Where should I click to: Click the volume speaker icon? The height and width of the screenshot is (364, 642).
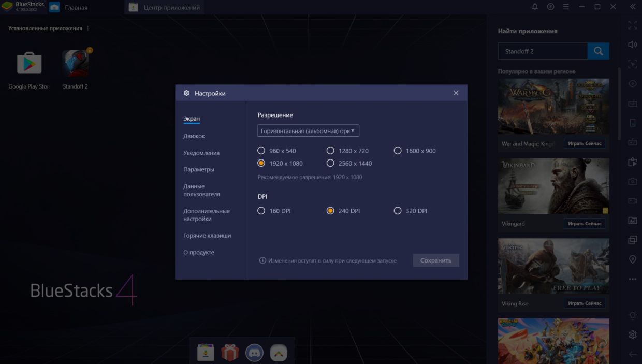(x=632, y=45)
